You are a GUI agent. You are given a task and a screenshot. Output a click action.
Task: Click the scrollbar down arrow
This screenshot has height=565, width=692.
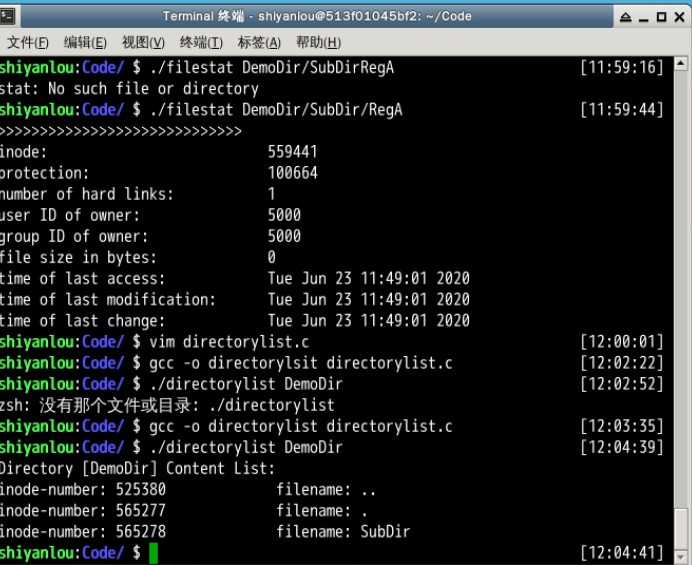(x=681, y=556)
